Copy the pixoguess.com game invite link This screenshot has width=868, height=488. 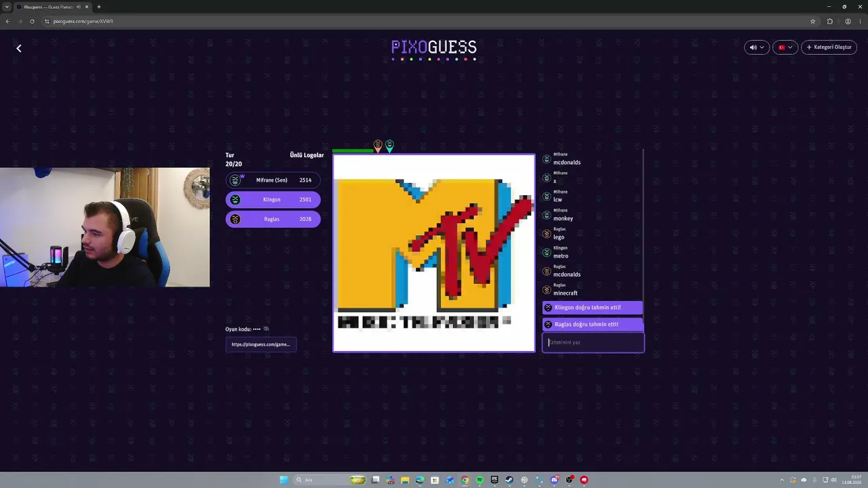pyautogui.click(x=260, y=344)
